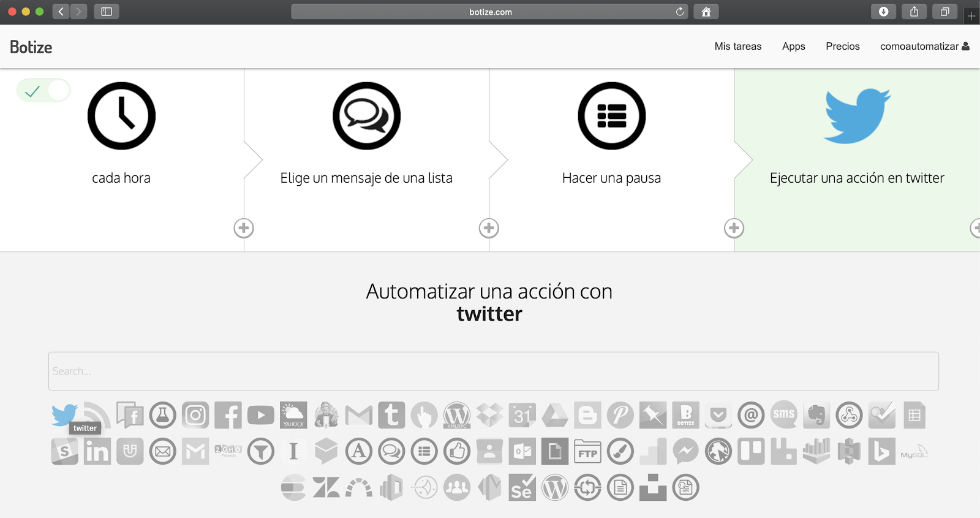Select the Evernote elephant icon
This screenshot has height=518, width=980.
pos(816,415)
